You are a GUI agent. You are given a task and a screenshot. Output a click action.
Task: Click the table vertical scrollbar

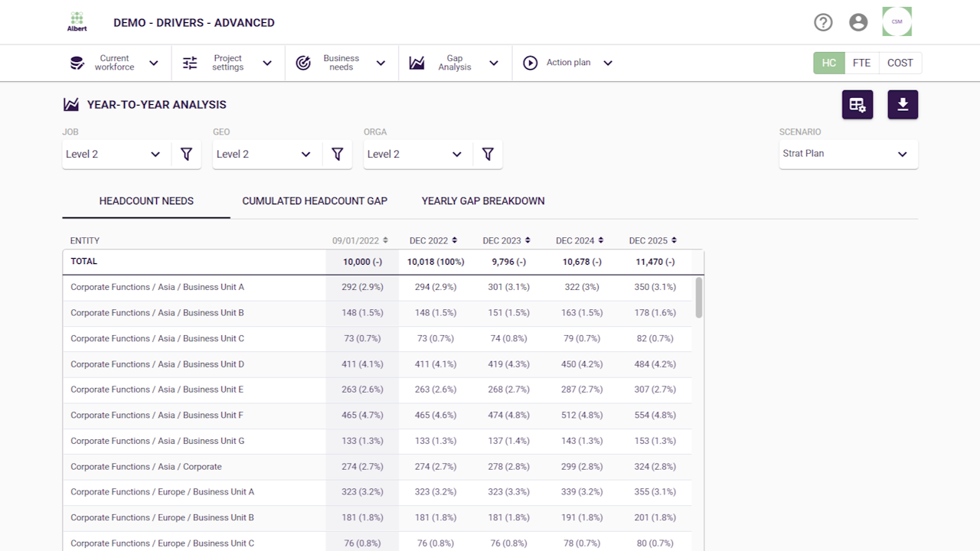pos(698,298)
